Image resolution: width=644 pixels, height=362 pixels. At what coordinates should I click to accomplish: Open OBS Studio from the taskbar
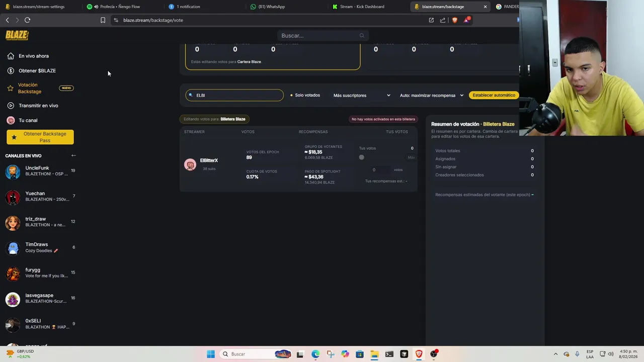(434, 354)
